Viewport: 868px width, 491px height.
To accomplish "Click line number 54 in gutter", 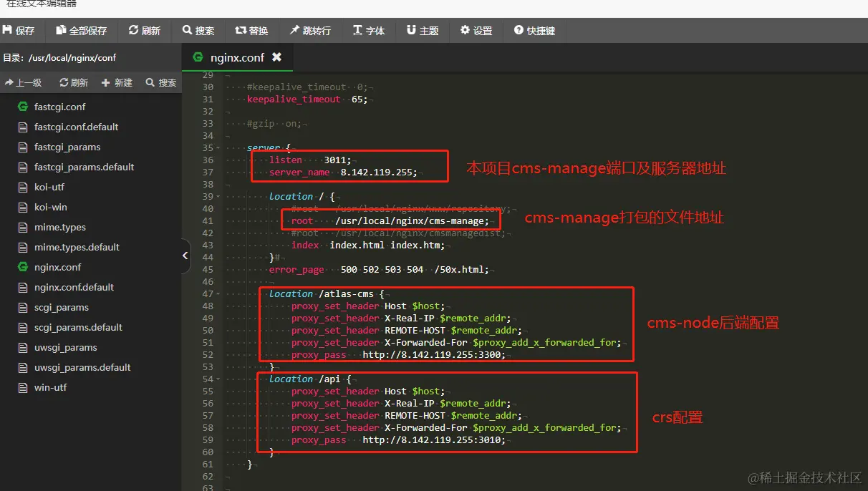I will click(208, 379).
